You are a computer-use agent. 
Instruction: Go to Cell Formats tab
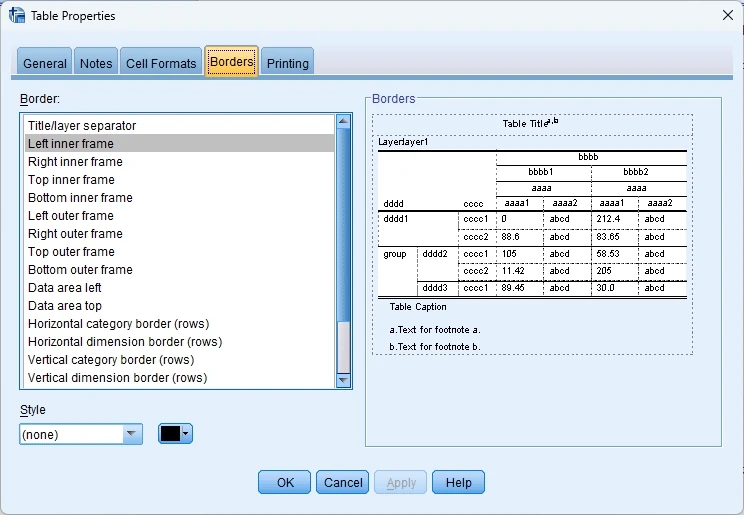click(x=161, y=63)
